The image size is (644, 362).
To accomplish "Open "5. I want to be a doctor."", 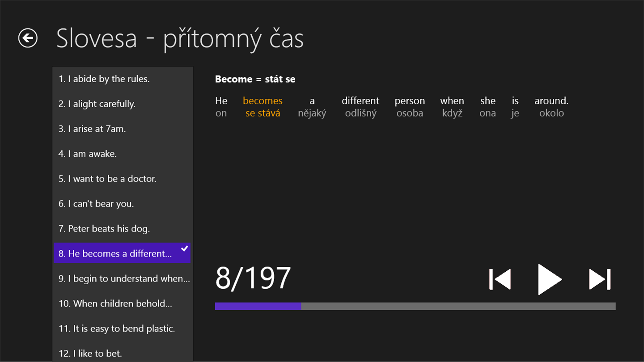I will coord(107,179).
